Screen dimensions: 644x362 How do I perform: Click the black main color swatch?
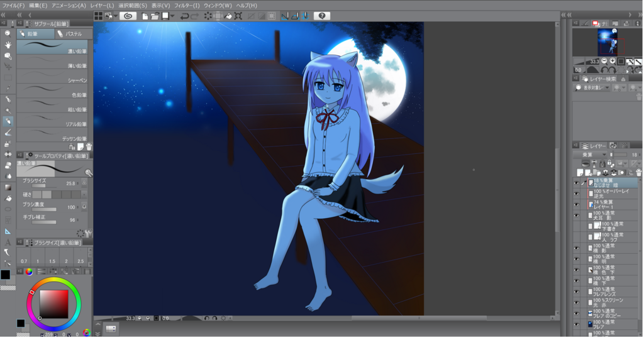[x=5, y=275]
